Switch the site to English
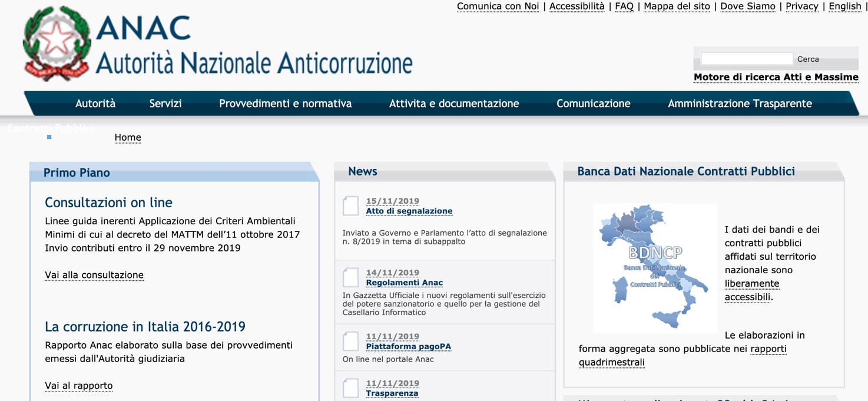This screenshot has width=868, height=401. coord(845,6)
